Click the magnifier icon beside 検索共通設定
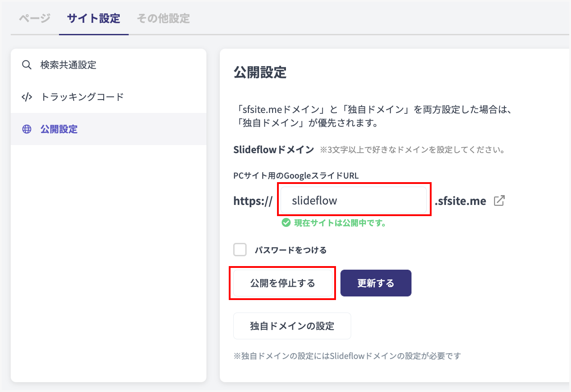Image resolution: width=571 pixels, height=392 pixels. pos(27,65)
